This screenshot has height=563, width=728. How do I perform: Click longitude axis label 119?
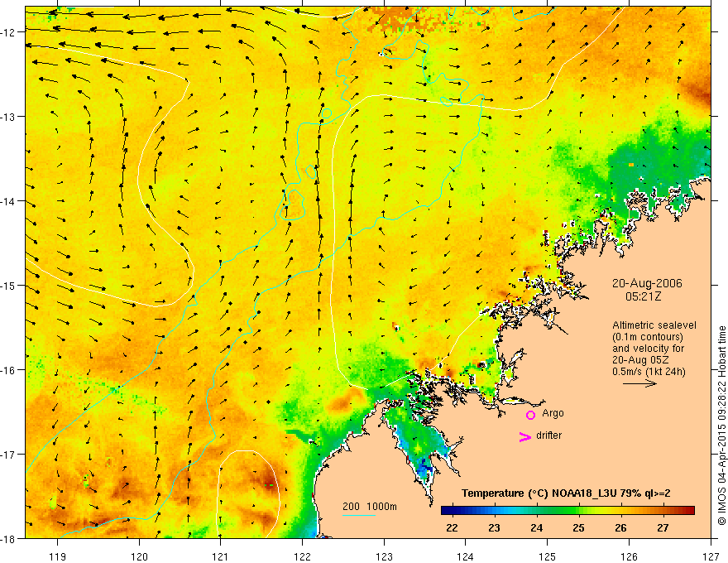coord(58,556)
